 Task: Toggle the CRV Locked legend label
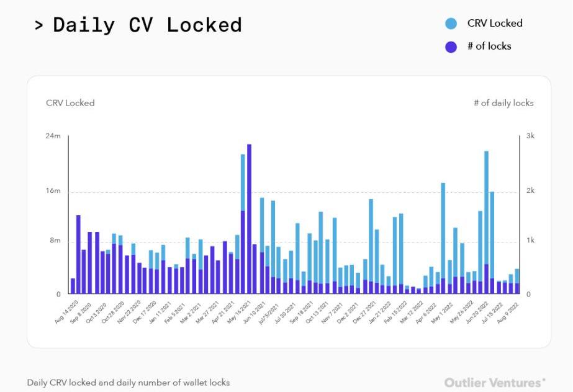(x=495, y=24)
